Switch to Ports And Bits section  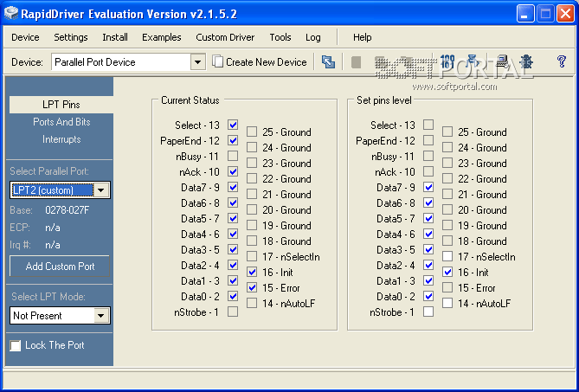point(61,122)
